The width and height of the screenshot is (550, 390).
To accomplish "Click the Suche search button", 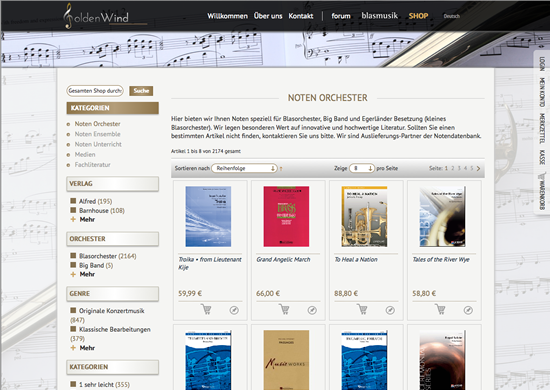I will pos(141,91).
